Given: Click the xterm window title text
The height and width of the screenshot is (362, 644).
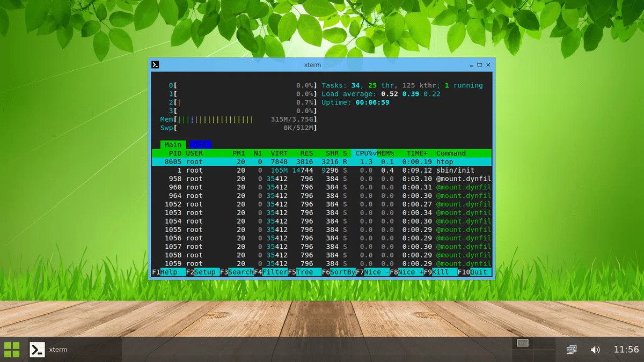Looking at the screenshot, I should tap(312, 65).
